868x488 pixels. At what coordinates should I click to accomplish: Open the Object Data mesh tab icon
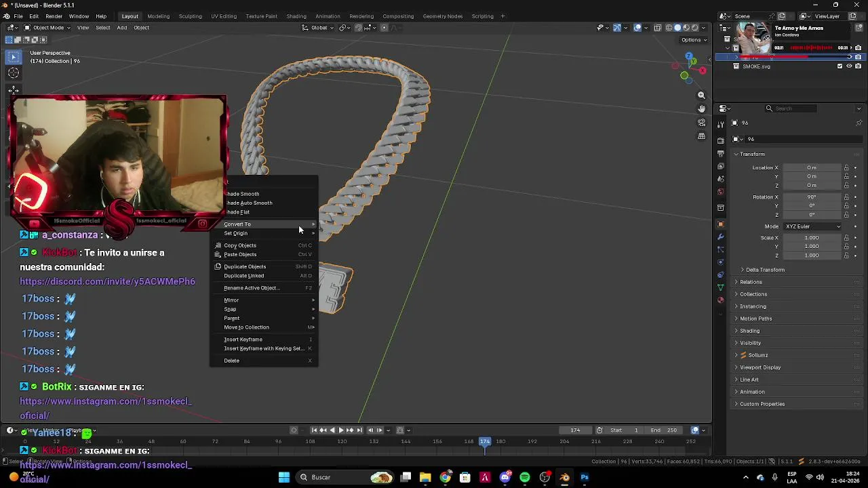tap(720, 287)
